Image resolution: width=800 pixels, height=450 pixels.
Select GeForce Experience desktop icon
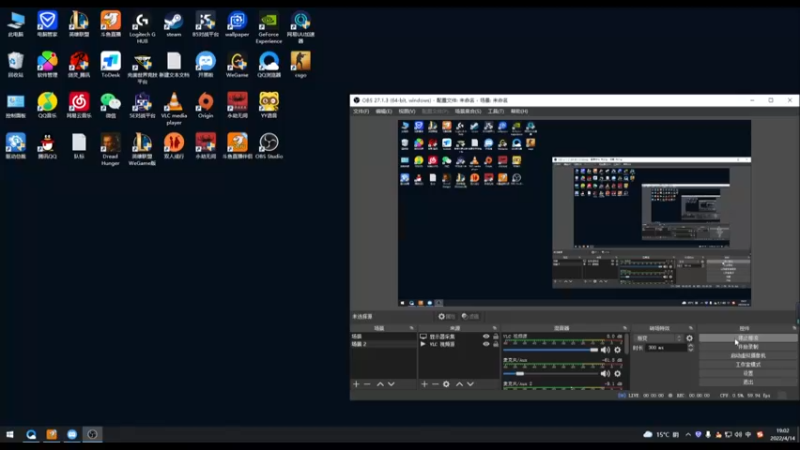pyautogui.click(x=269, y=28)
